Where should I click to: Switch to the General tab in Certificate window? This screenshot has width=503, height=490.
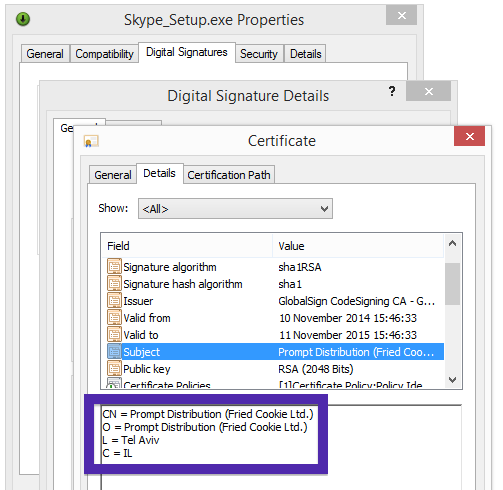pyautogui.click(x=113, y=175)
